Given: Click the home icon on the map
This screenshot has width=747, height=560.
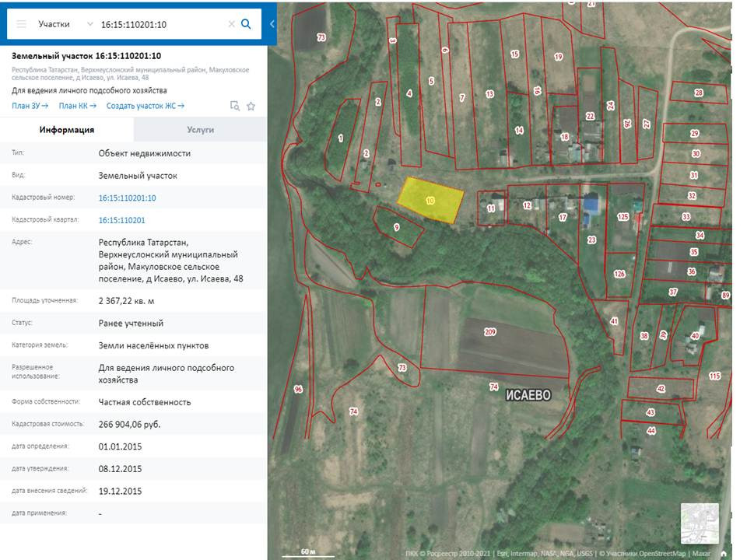Looking at the screenshot, I should point(724,554).
